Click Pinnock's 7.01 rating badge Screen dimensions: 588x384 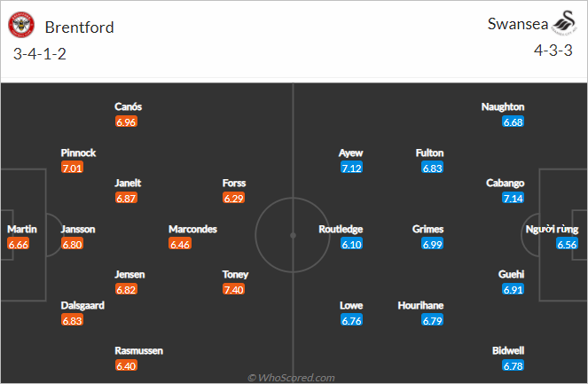click(x=72, y=168)
